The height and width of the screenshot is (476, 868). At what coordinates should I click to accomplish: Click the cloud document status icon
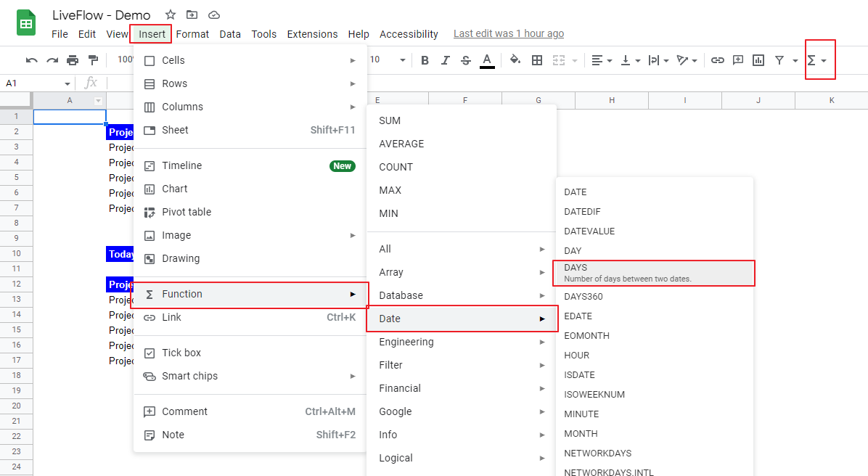point(213,15)
